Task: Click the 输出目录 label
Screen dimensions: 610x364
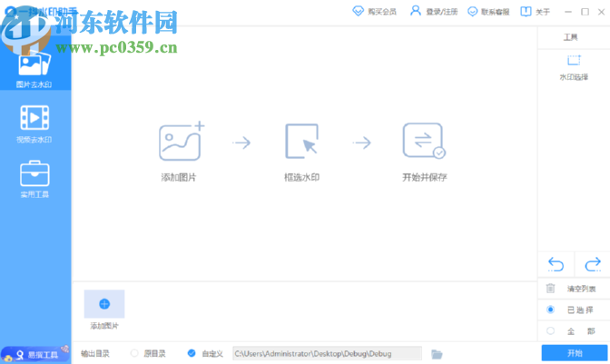Action: click(x=95, y=353)
